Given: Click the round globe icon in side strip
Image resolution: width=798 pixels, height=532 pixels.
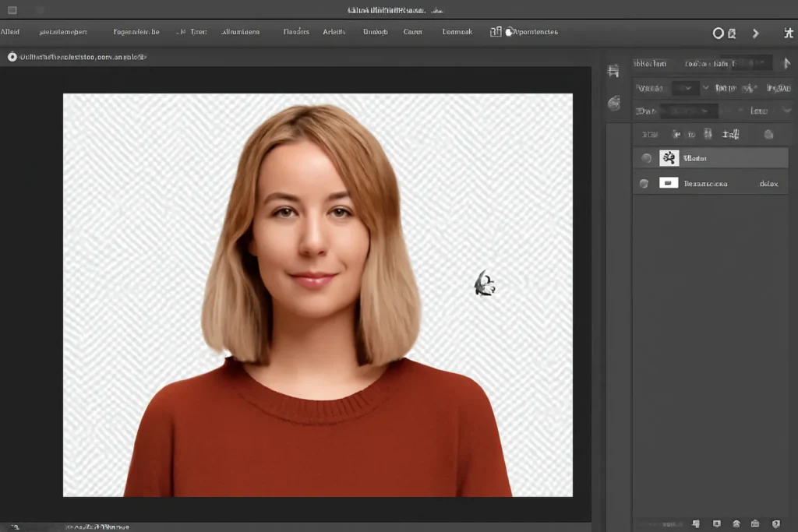Looking at the screenshot, I should point(614,104).
